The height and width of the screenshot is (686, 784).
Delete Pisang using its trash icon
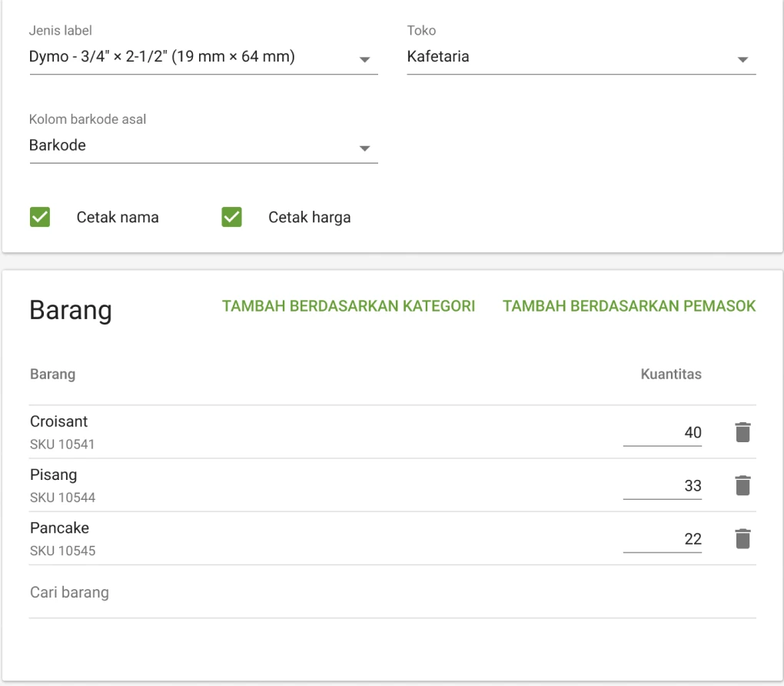[x=742, y=485]
